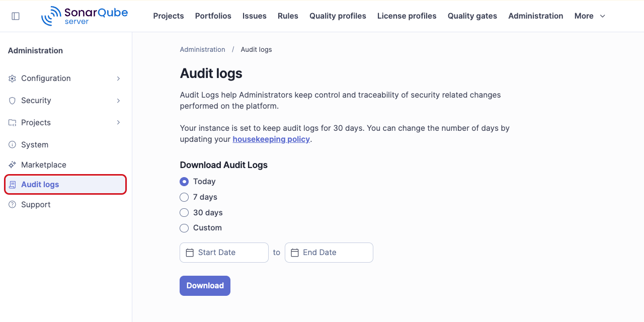Open Marketplace via its sidebar icon
The height and width of the screenshot is (322, 644).
[x=12, y=165]
